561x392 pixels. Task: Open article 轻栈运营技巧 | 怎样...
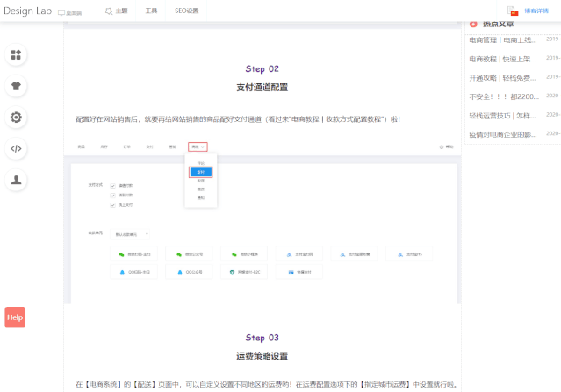(x=502, y=116)
